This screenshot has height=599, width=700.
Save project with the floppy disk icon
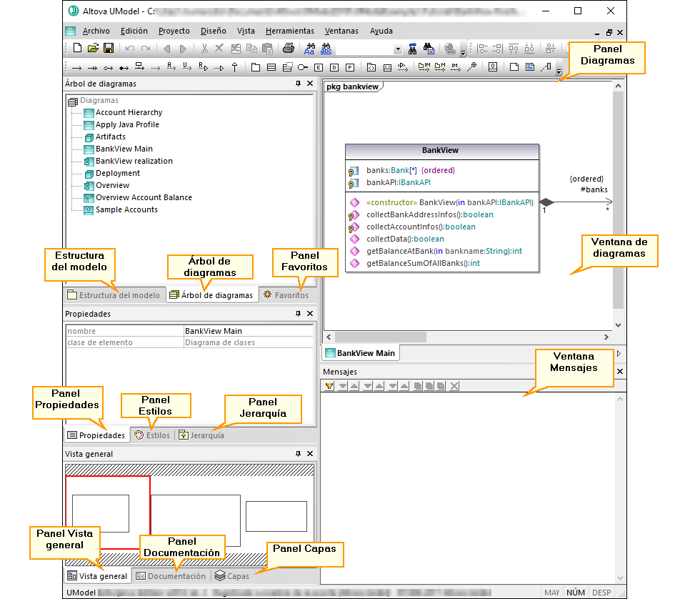point(109,49)
